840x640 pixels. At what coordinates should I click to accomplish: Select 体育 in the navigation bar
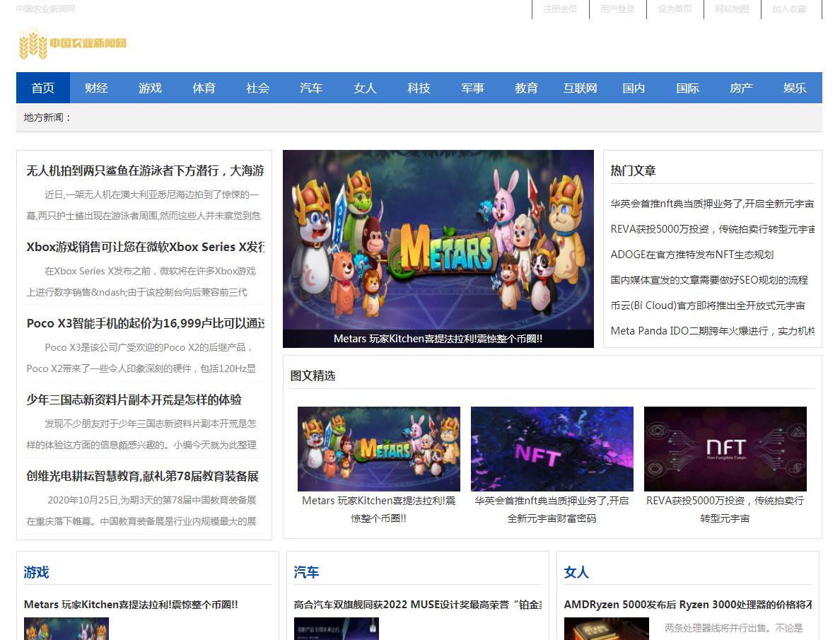(x=204, y=88)
